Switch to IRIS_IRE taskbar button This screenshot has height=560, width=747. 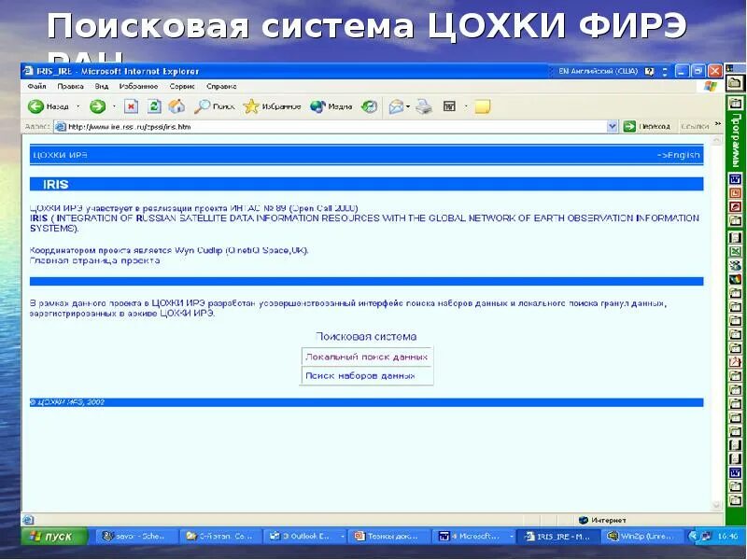click(x=558, y=536)
